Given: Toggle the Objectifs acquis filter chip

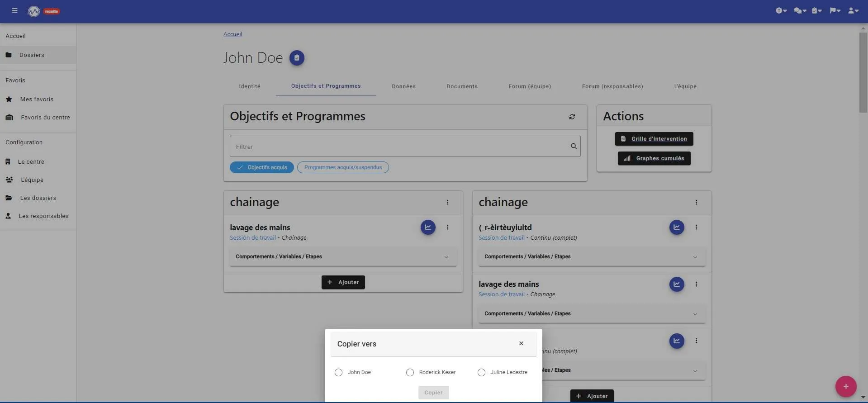Looking at the screenshot, I should tap(262, 167).
